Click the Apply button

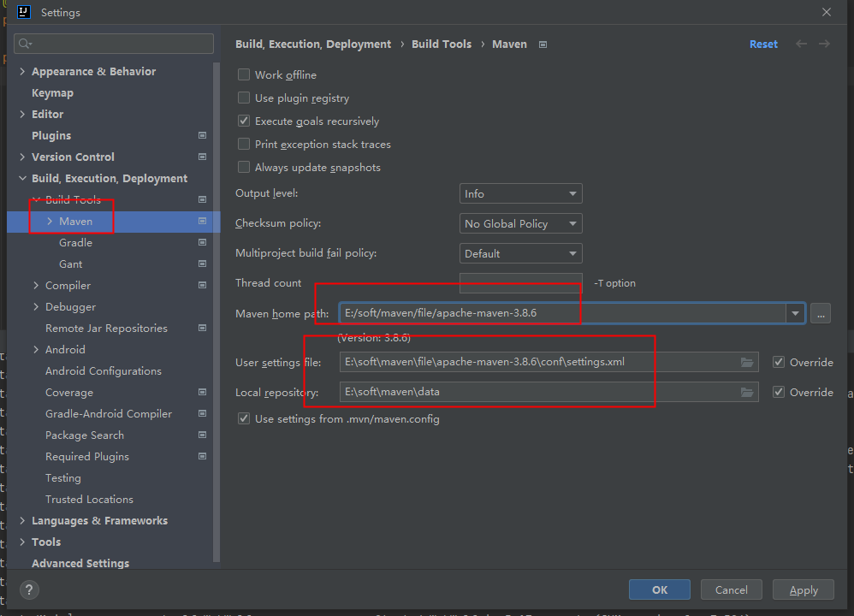(804, 589)
